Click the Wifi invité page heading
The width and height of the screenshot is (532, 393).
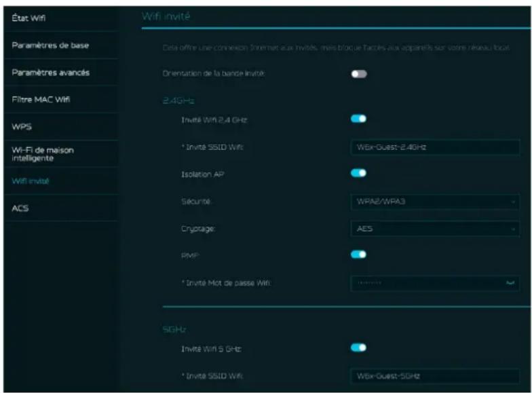[x=166, y=16]
